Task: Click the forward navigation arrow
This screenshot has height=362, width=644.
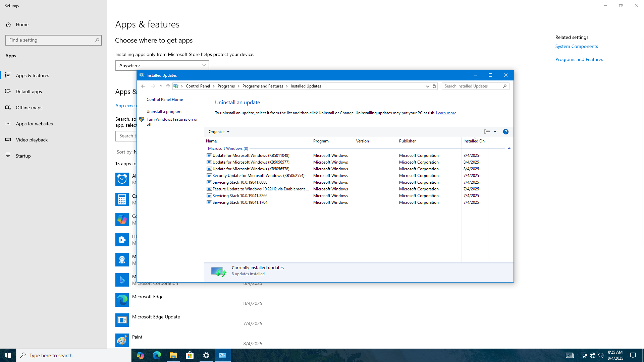Action: [153, 86]
